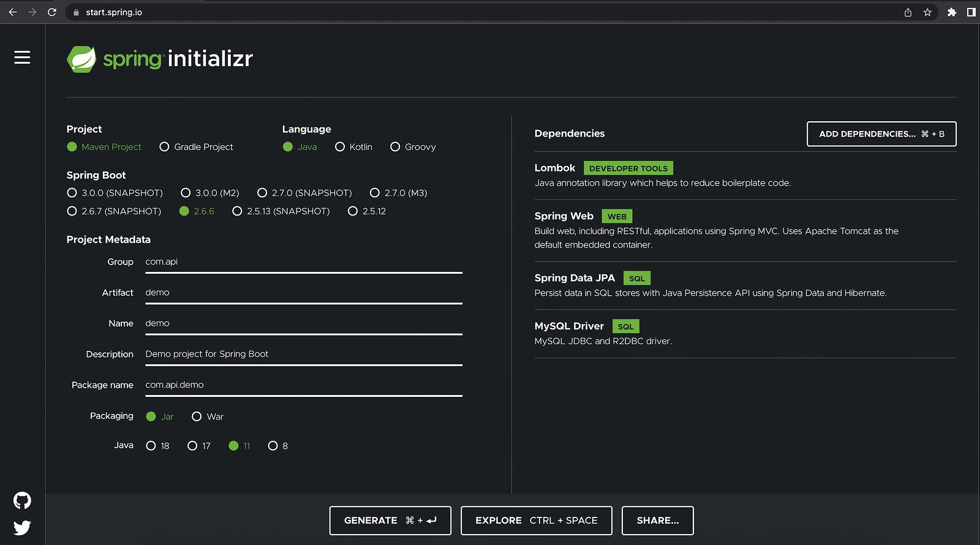Select Spring Boot 2.6.6
Screen dimensions: 980x545
[197, 211]
